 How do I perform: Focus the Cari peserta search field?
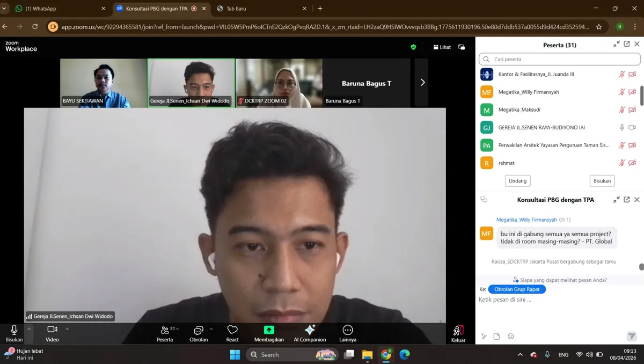(x=560, y=59)
